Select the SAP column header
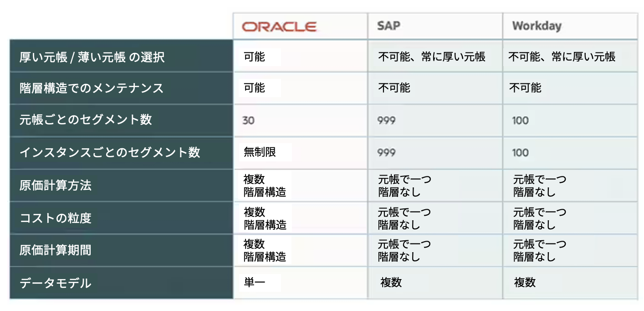Image resolution: width=644 pixels, height=311 pixels. click(388, 26)
